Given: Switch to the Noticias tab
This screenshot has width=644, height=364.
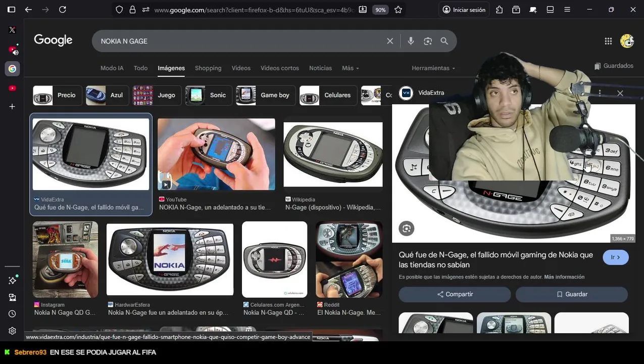Looking at the screenshot, I should [x=321, y=68].
